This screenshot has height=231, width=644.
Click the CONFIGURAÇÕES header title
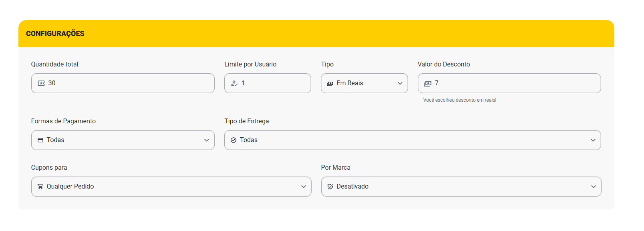55,34
